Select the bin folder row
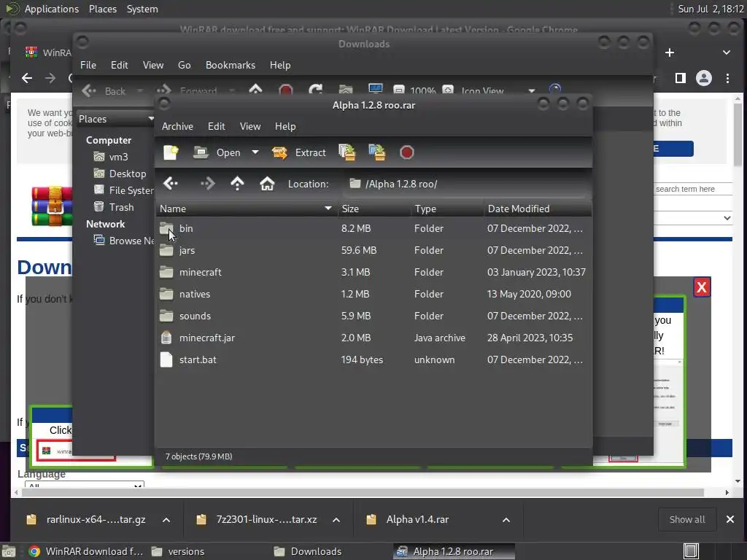747x560 pixels. coord(373,228)
